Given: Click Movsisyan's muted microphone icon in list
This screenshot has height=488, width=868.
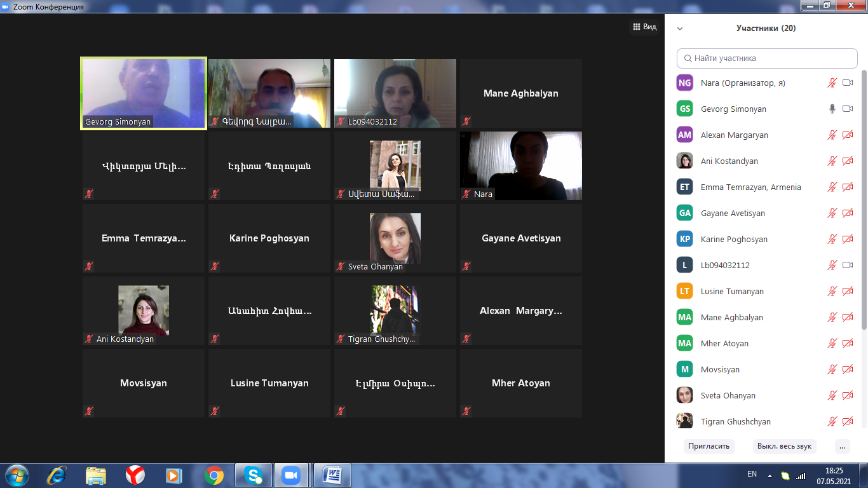Looking at the screenshot, I should 832,369.
